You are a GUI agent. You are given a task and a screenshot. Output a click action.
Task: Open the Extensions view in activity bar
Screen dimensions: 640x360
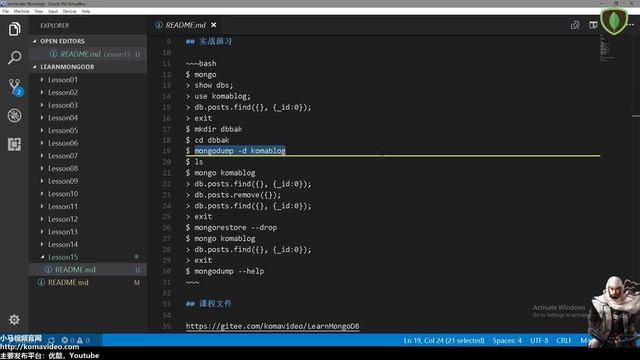tap(14, 144)
